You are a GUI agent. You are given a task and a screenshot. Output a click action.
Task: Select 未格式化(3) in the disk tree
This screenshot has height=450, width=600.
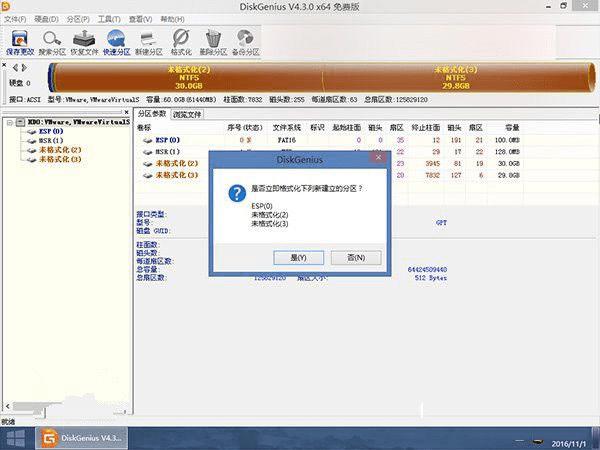pos(60,159)
